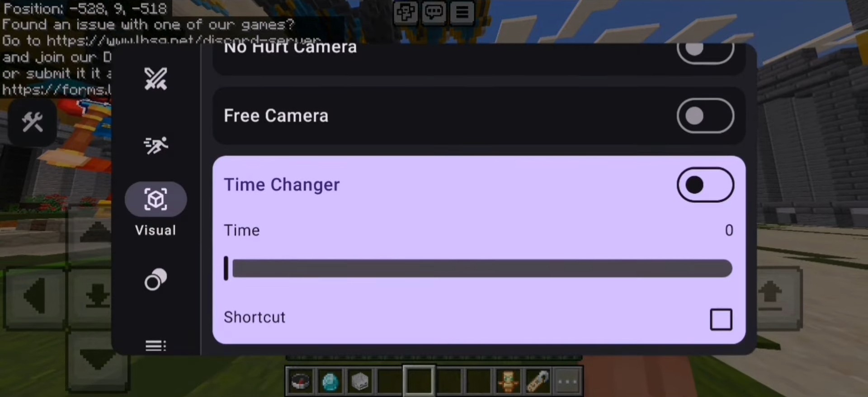Screen dimensions: 868x397
Task: Open the chat speech bubble icon
Action: click(434, 12)
